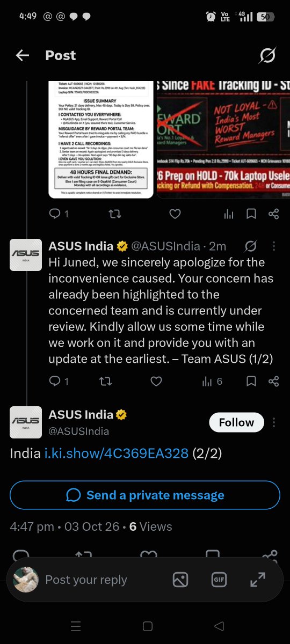Open the i.ki.show/4C369EA328 link
290x644 pixels.
[x=116, y=453]
